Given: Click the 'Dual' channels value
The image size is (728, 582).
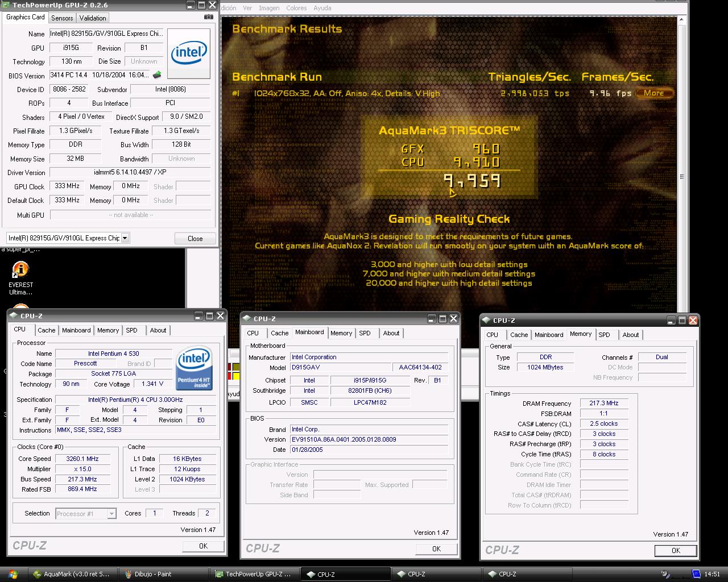Looking at the screenshot, I should tap(662, 357).
